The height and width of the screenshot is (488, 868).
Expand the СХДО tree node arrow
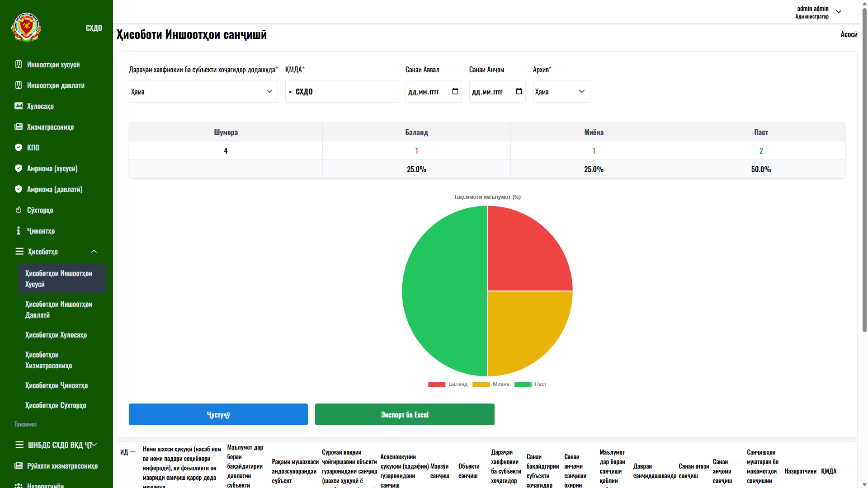pos(291,92)
